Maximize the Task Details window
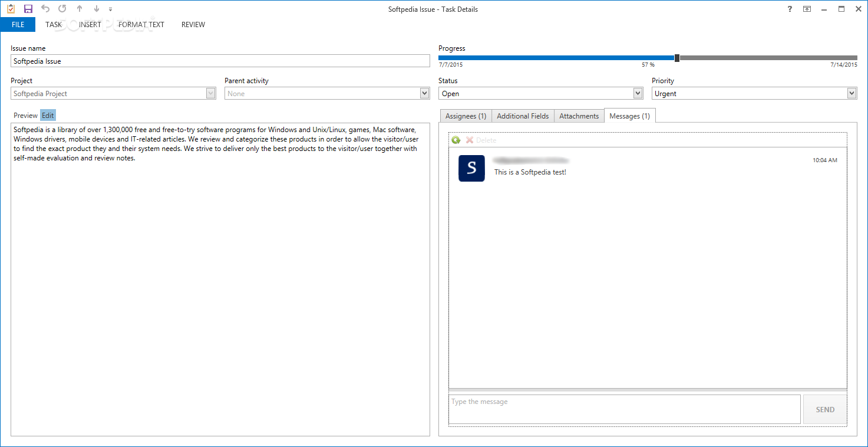The width and height of the screenshot is (868, 447). point(841,9)
